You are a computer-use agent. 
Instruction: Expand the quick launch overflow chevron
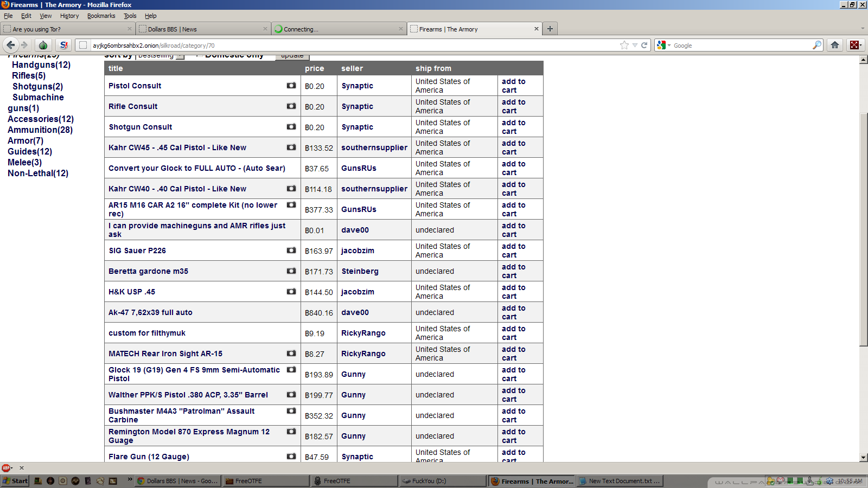click(130, 479)
